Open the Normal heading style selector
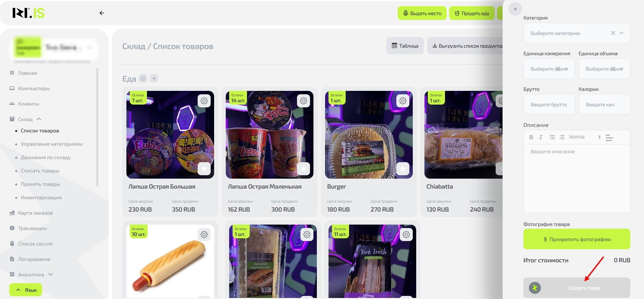This screenshot has width=644, height=299. 585,137
